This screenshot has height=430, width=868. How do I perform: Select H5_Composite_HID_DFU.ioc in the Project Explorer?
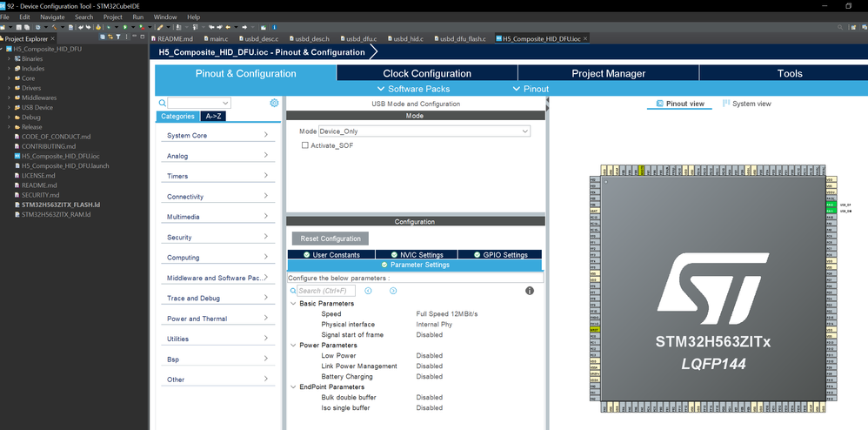60,157
